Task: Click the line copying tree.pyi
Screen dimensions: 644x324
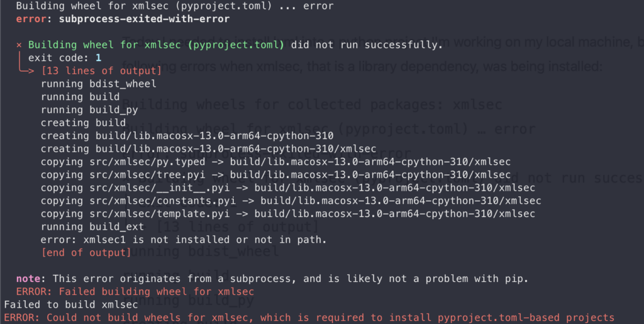Action: pos(275,174)
